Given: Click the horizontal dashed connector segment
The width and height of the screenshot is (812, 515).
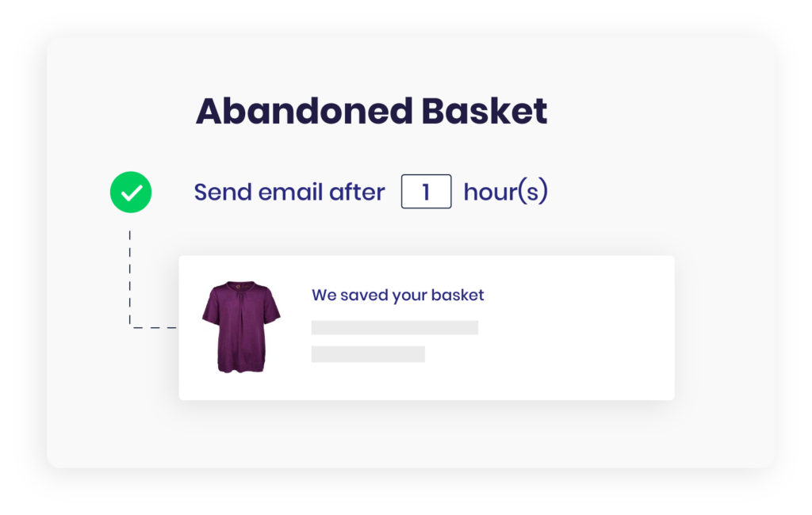Looking at the screenshot, I should click(155, 328).
